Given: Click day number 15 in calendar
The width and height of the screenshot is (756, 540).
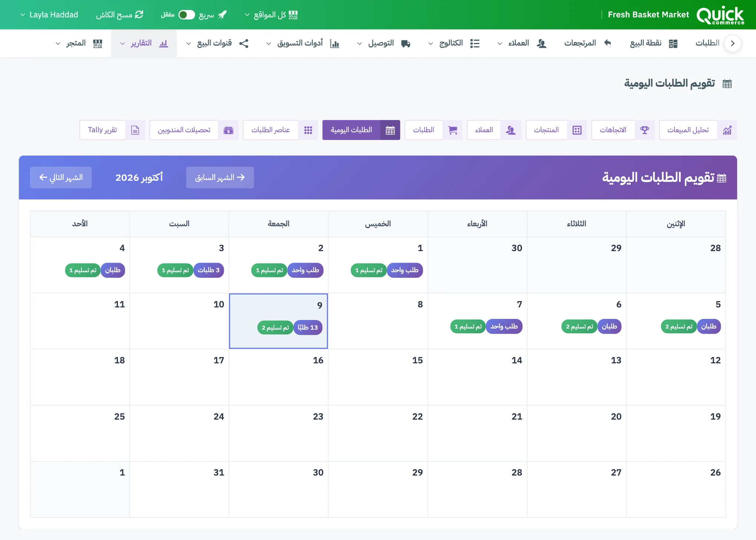Looking at the screenshot, I should [417, 360].
